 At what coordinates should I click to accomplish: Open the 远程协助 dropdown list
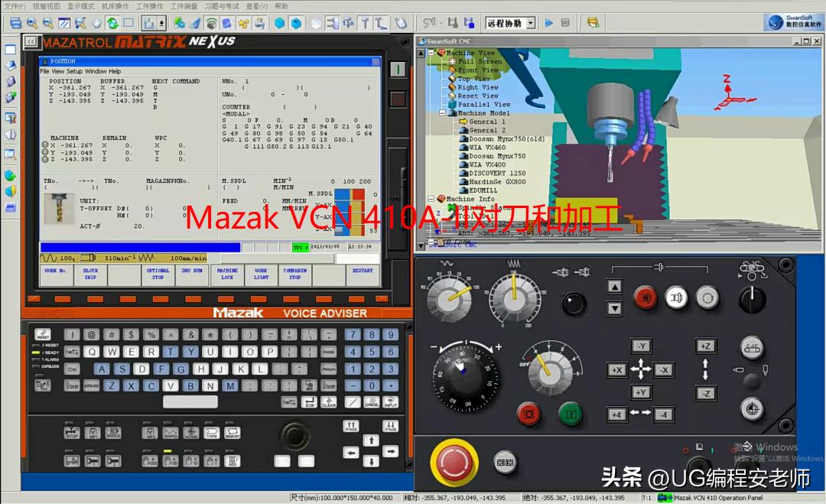pyautogui.click(x=531, y=22)
